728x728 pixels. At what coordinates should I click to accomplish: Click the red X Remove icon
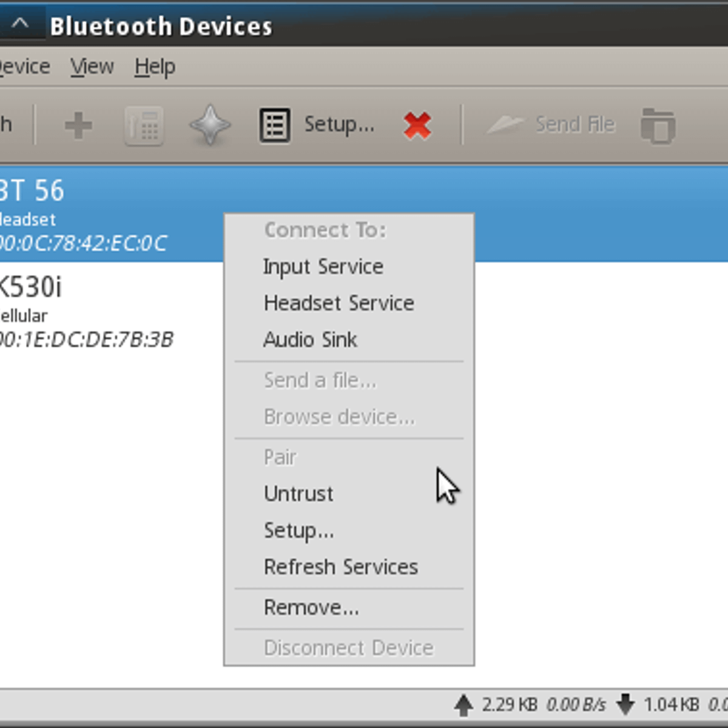point(417,126)
